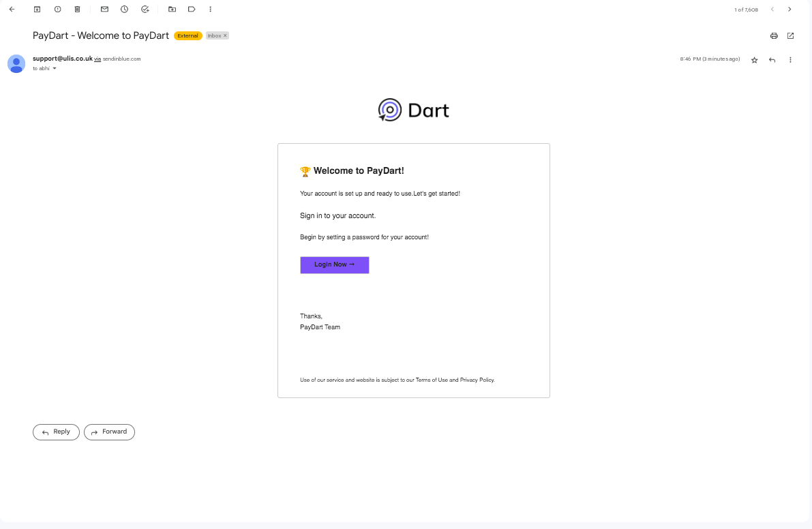This screenshot has height=529, width=812.
Task: Click the Forward button at bottom
Action: [109, 432]
